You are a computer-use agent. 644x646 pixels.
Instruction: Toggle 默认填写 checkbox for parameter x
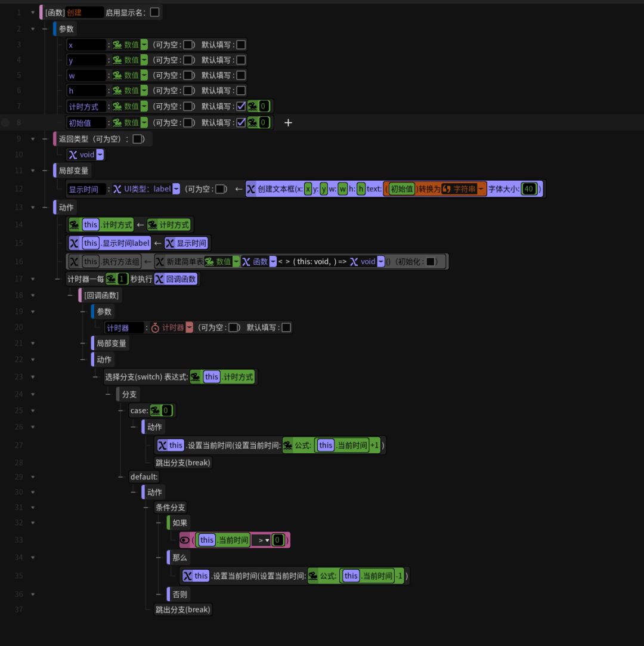click(x=241, y=45)
